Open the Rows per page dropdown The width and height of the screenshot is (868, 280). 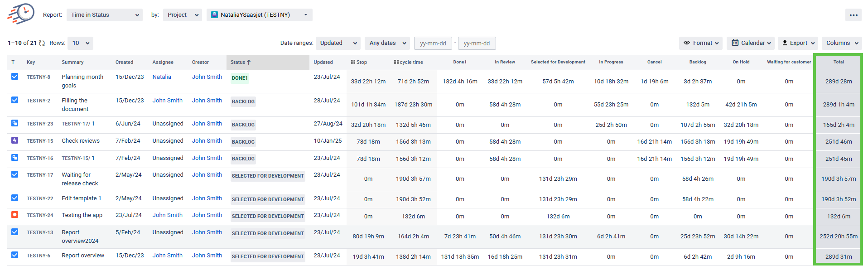pyautogui.click(x=81, y=43)
